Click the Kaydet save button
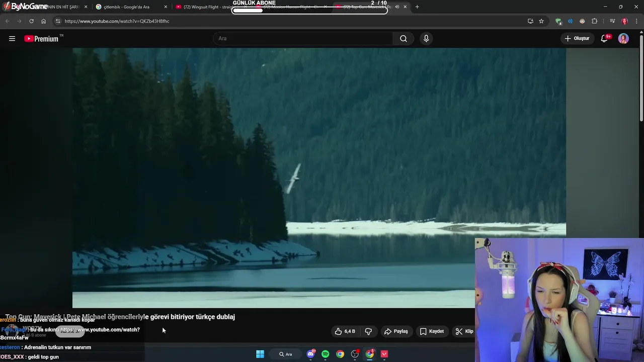The image size is (644, 362). tap(432, 331)
